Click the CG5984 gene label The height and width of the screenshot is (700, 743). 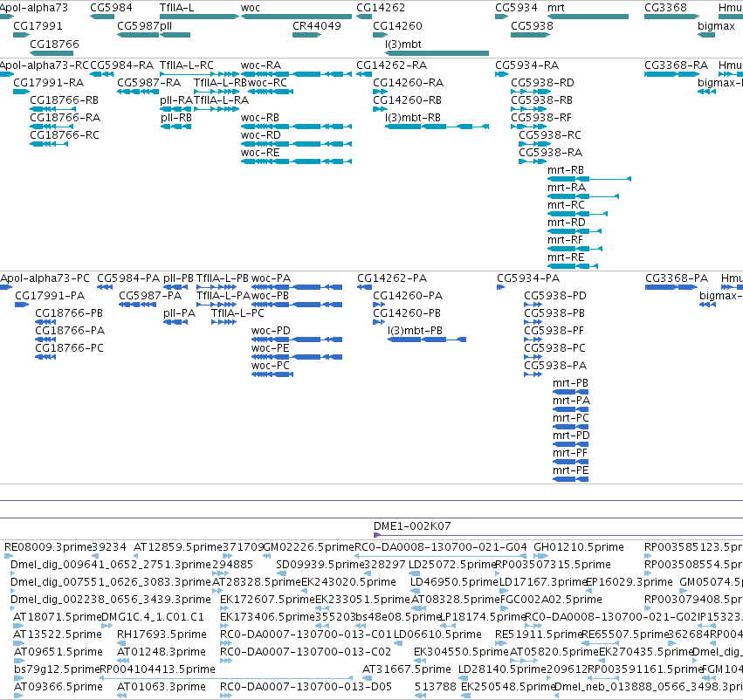111,8
